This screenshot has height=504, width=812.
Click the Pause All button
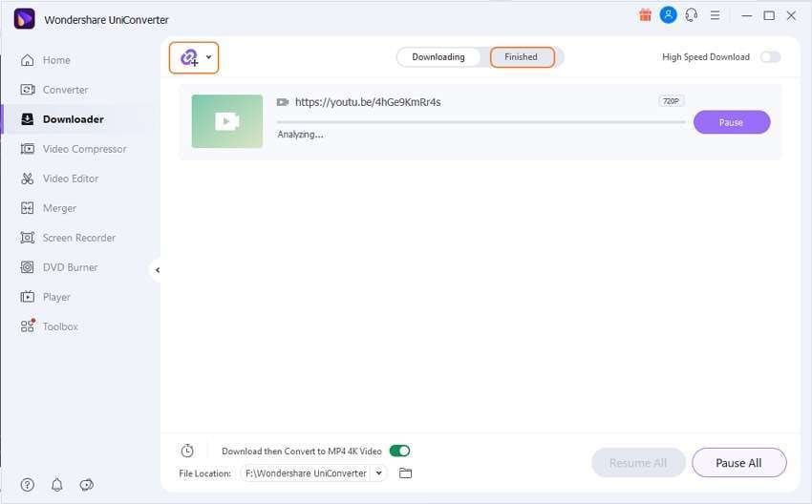coord(738,463)
